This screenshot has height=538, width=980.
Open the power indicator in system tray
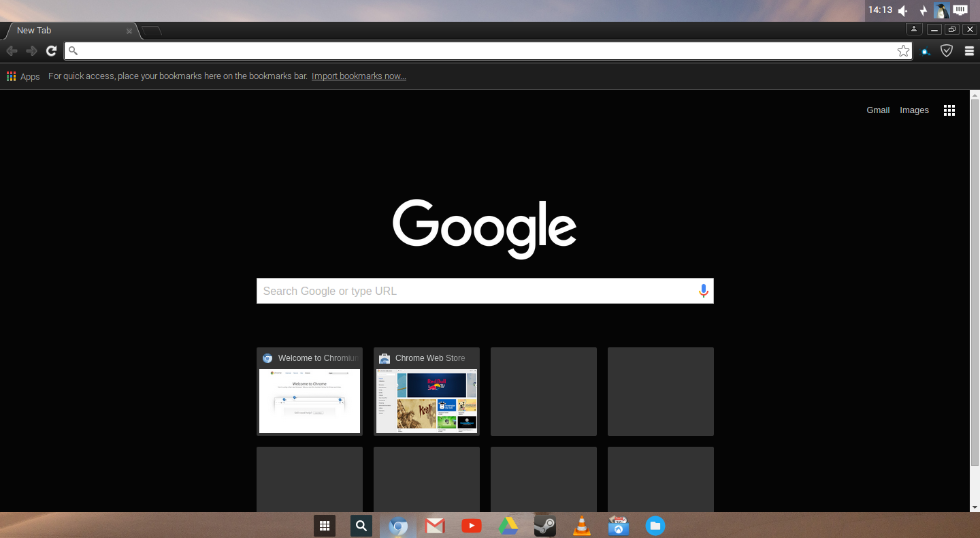(924, 10)
